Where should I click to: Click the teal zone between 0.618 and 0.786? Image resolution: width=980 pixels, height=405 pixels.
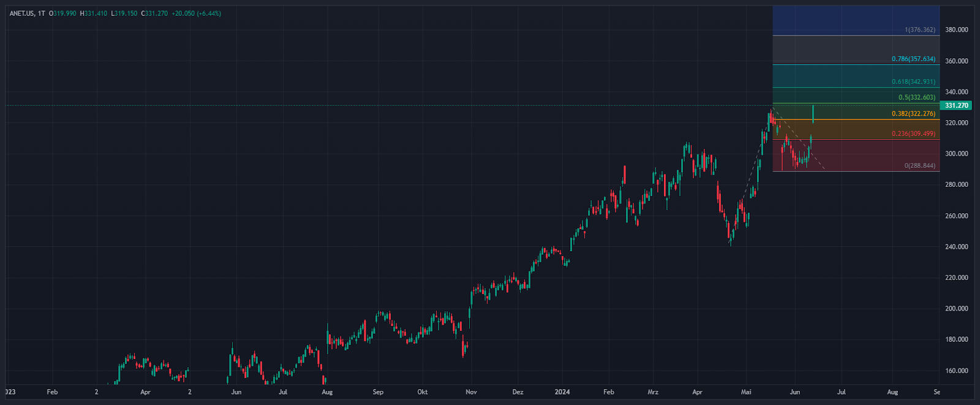click(856, 76)
